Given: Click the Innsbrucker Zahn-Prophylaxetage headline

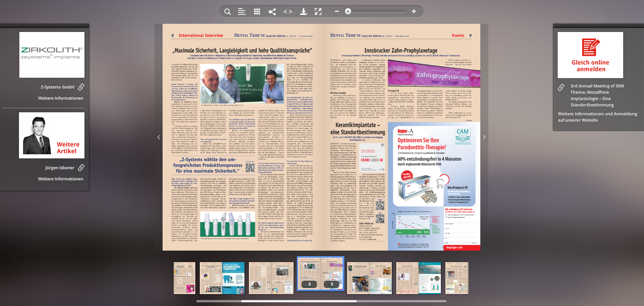Looking at the screenshot, I should (401, 51).
